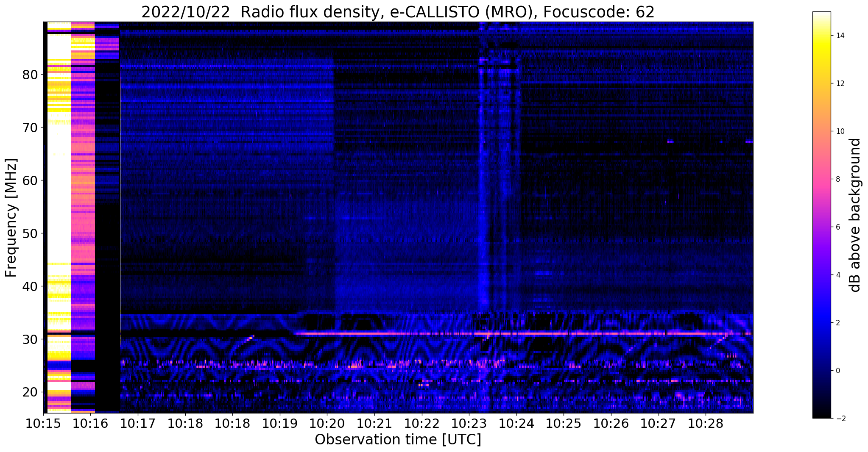Click the 'dB above background' colorbar label

855,215
